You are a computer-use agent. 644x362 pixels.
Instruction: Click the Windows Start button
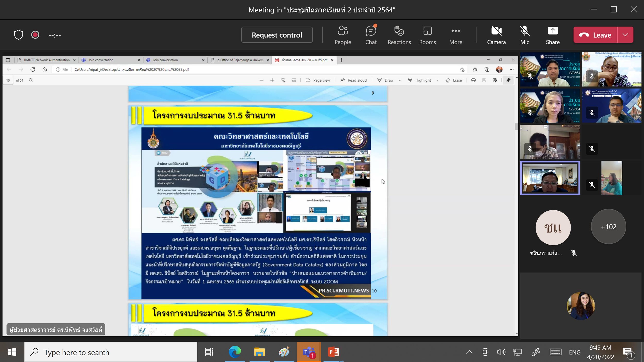pos(12,352)
